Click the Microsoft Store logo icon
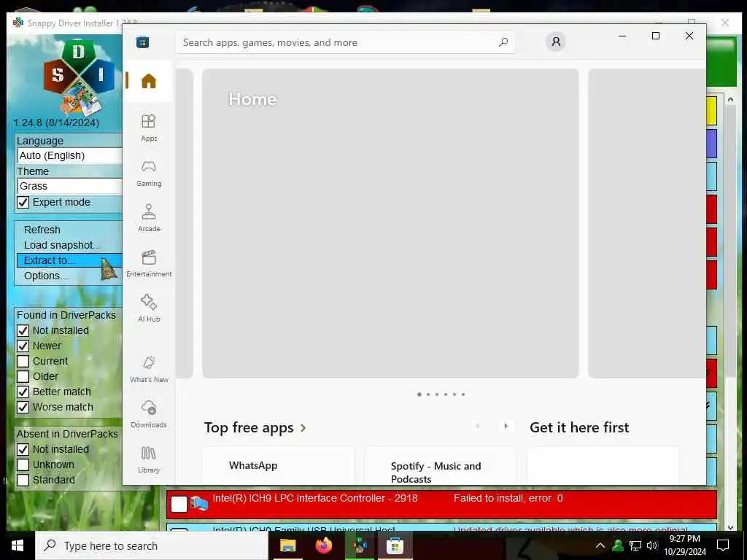Viewport: 747px width, 560px height. 142,42
